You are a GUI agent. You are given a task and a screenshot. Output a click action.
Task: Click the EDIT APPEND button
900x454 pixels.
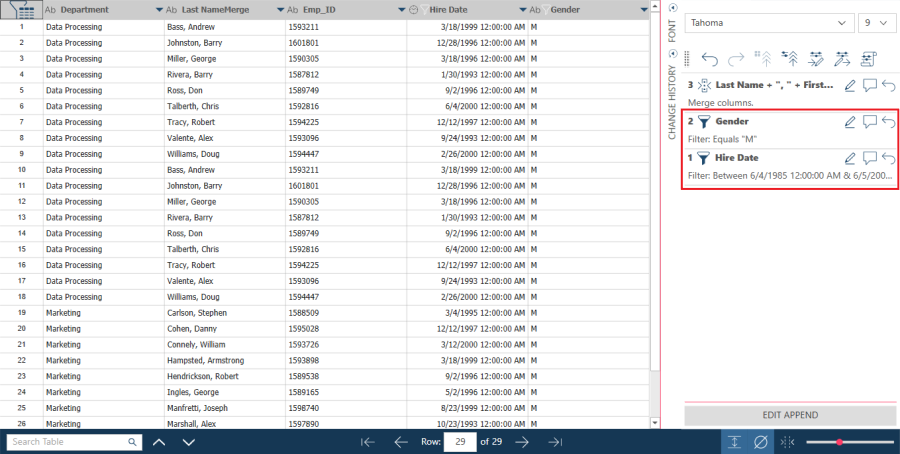(x=790, y=415)
